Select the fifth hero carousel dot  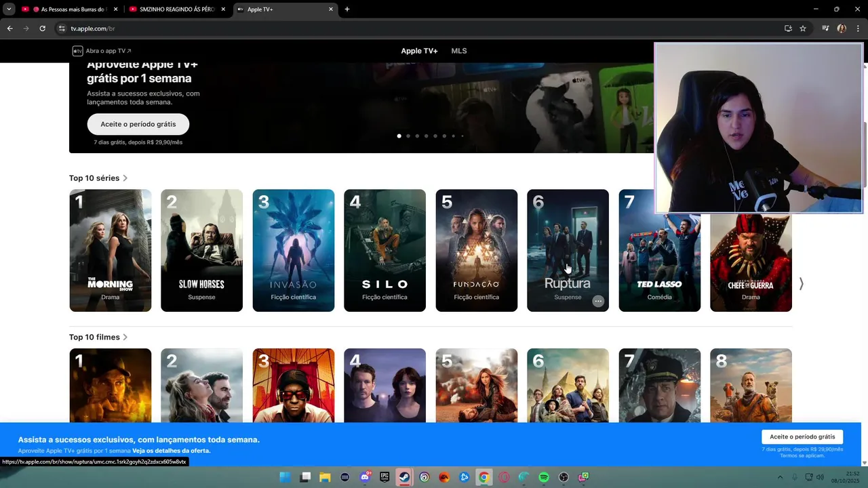(435, 136)
